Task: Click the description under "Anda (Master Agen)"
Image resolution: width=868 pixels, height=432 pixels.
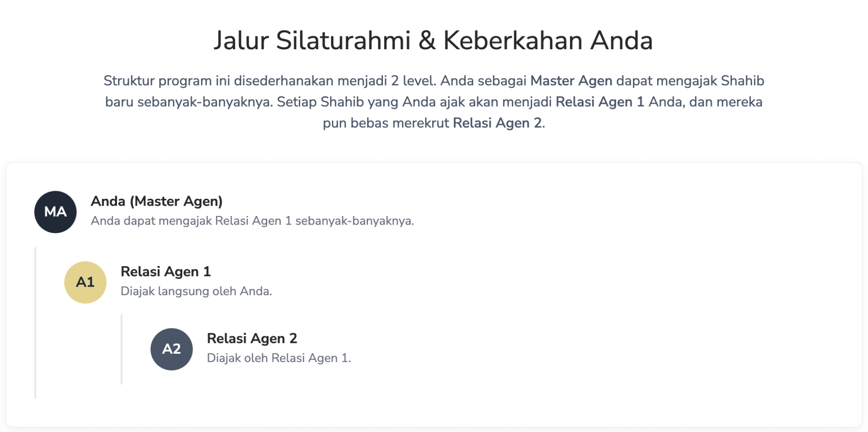Action: (x=252, y=221)
